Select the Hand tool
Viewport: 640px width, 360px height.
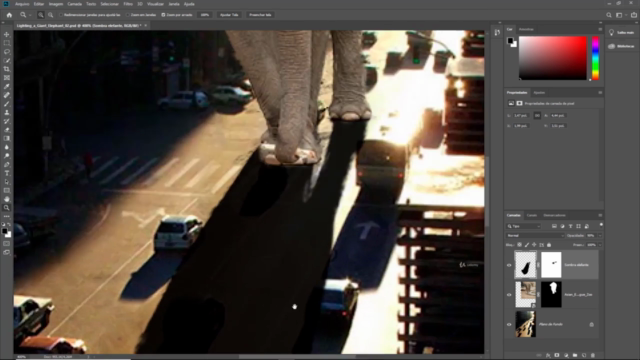point(7,199)
